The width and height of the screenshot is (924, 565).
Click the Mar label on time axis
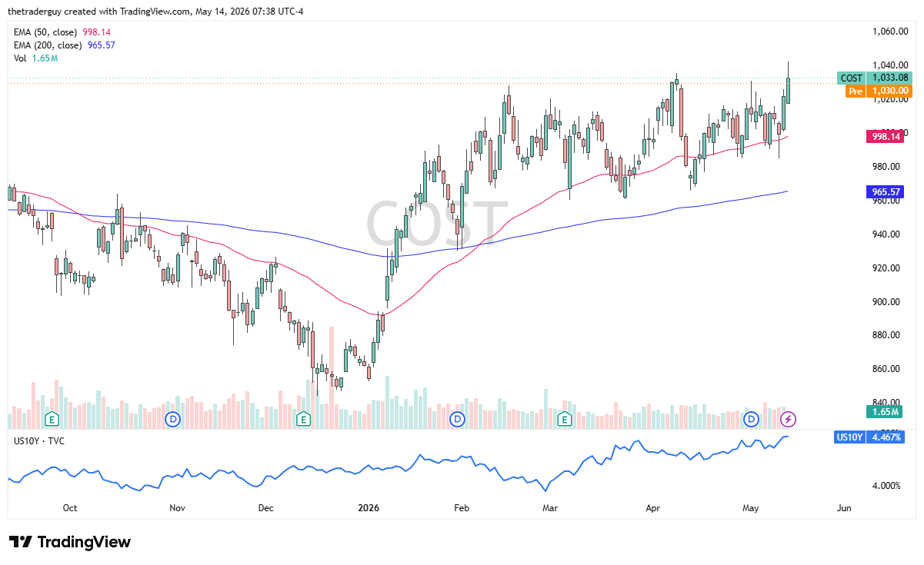pos(549,508)
